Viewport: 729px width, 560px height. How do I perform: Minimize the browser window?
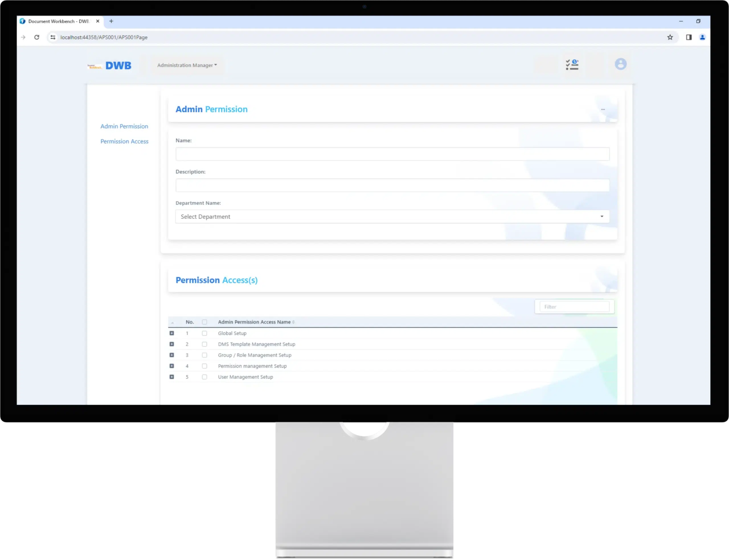pyautogui.click(x=681, y=21)
